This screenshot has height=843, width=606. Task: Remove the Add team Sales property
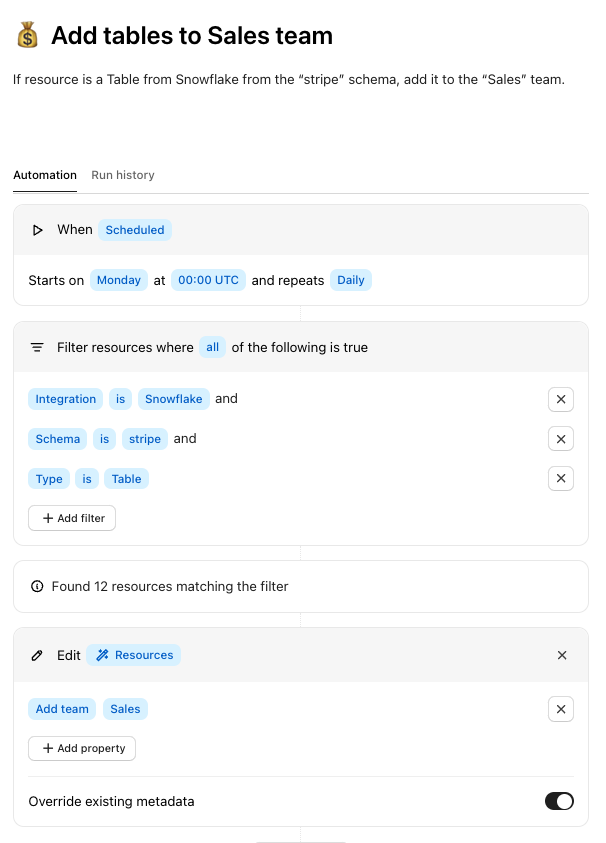[561, 709]
